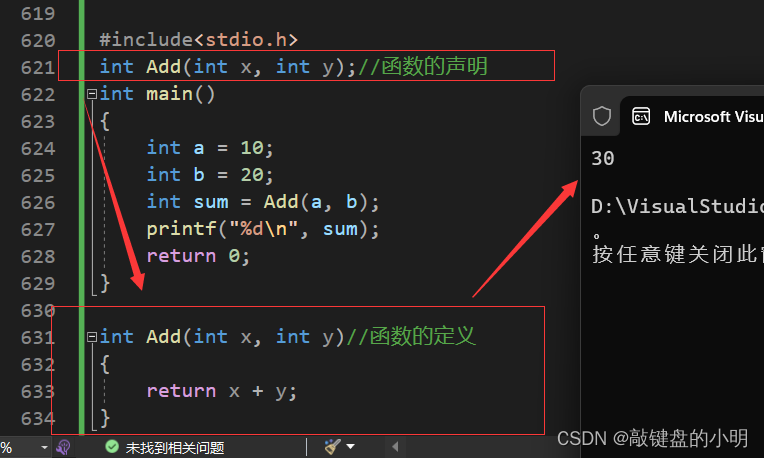Click the Add definition on line 631
This screenshot has height=458, width=764.
(222, 337)
